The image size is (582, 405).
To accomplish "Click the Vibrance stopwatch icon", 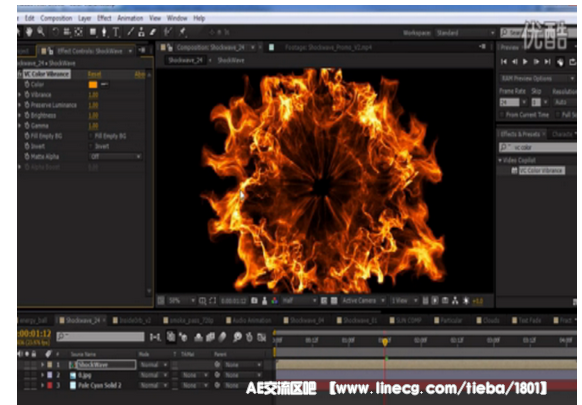I will coord(27,95).
